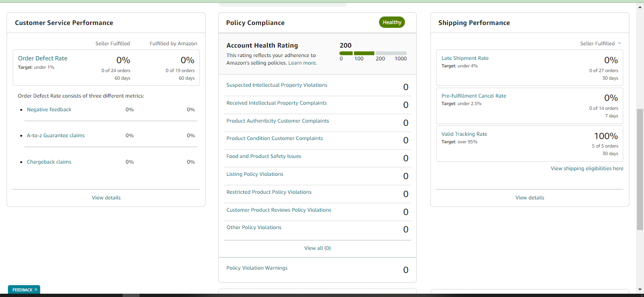Open Suspected Intellectual Property Violations
This screenshot has height=297, width=644.
tap(277, 85)
